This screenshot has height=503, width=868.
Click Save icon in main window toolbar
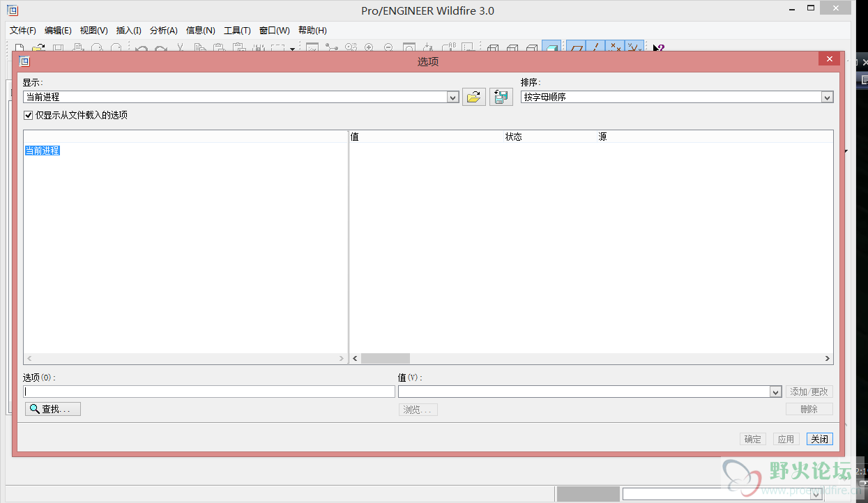point(59,48)
